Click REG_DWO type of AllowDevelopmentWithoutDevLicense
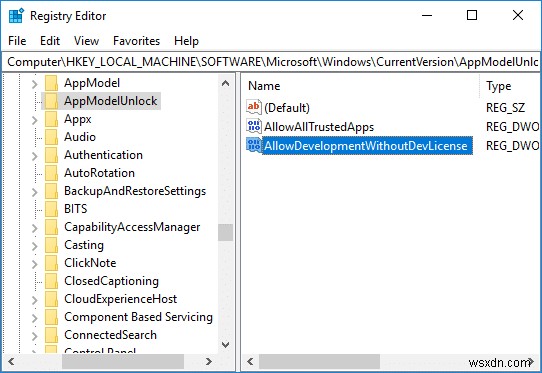Image resolution: width=542 pixels, height=373 pixels. coord(513,146)
